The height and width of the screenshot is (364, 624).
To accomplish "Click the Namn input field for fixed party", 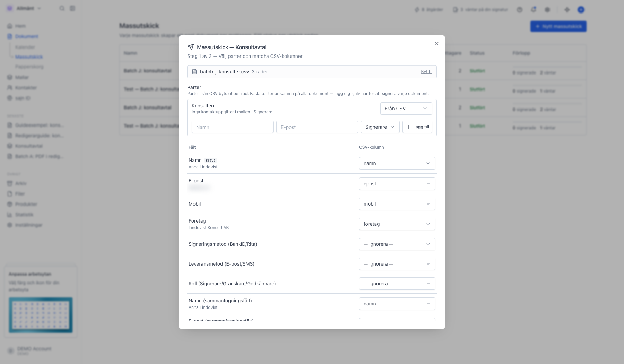I will (233, 127).
